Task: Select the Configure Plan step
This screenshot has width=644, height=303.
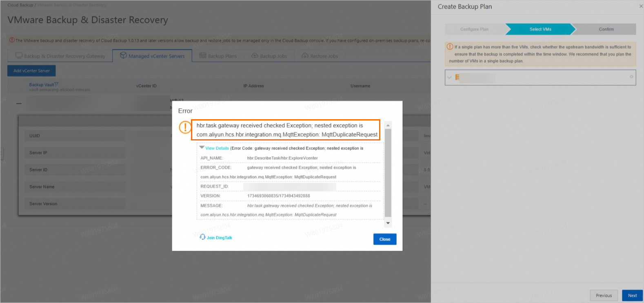Action: tap(474, 29)
